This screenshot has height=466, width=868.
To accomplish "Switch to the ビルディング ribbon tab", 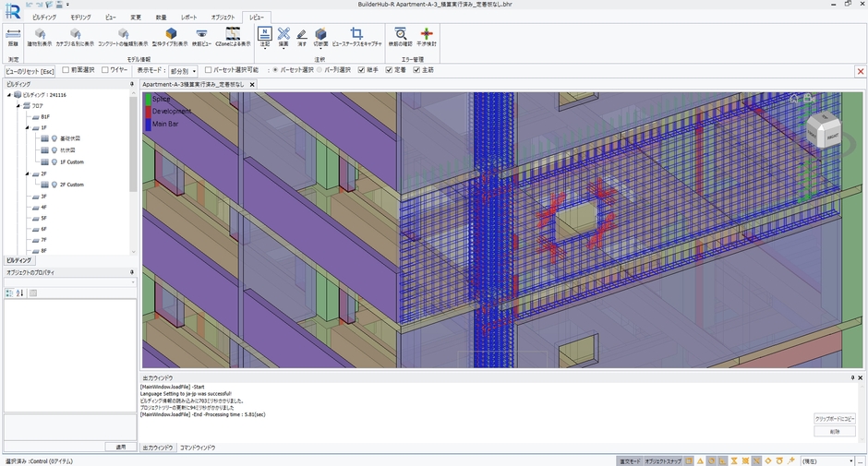I will [43, 18].
